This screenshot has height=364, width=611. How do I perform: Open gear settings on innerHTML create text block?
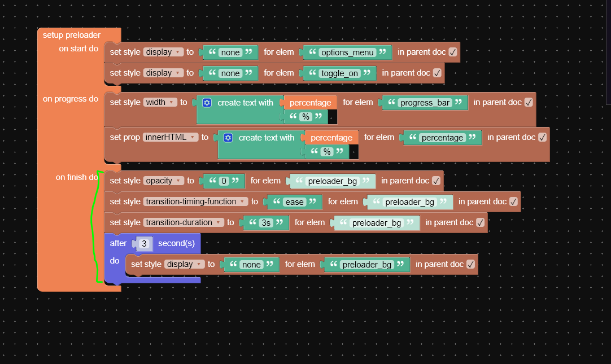coord(228,138)
